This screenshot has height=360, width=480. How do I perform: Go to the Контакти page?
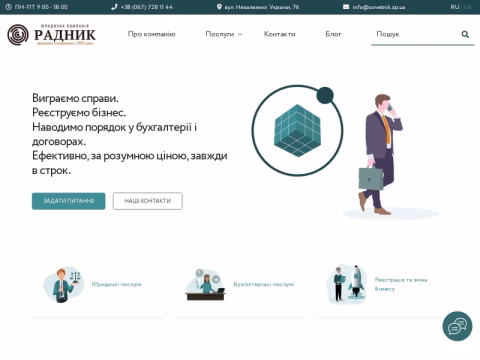[280, 34]
